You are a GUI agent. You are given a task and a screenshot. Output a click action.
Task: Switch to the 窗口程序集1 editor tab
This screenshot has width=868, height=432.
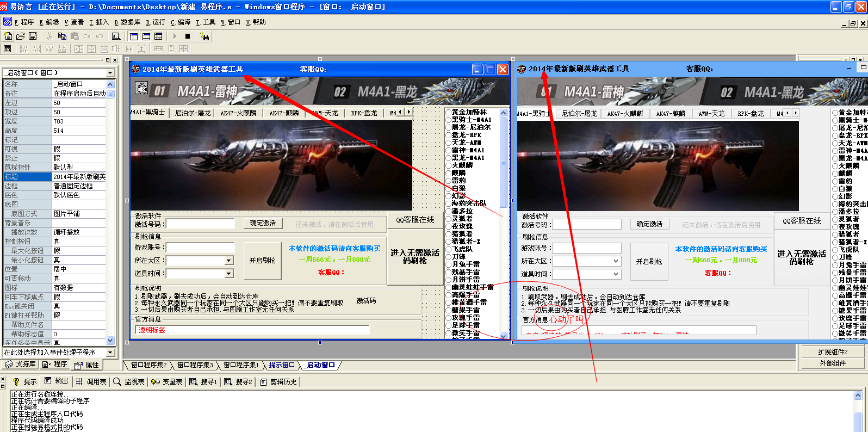click(241, 365)
